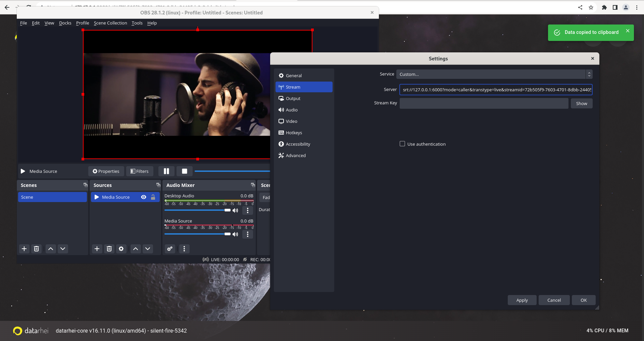Viewport: 644px width, 341px height.
Task: Open Desktop Audio options menu
Action: click(247, 210)
